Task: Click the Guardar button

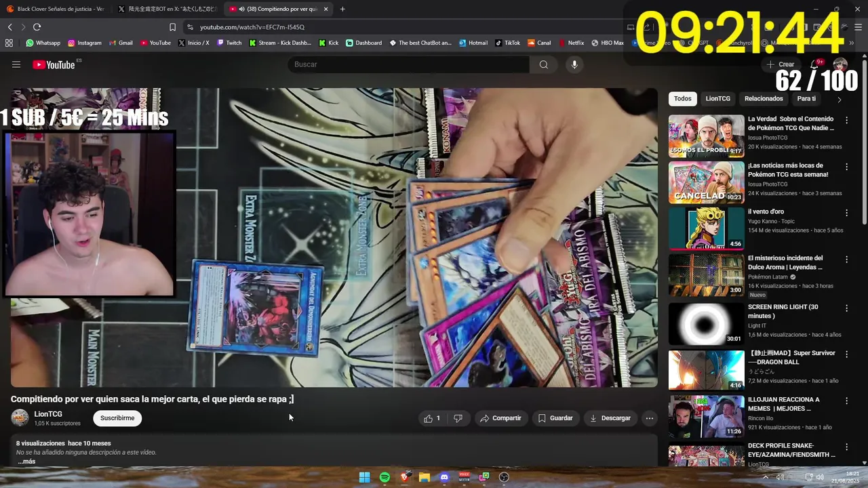Action: [555, 418]
